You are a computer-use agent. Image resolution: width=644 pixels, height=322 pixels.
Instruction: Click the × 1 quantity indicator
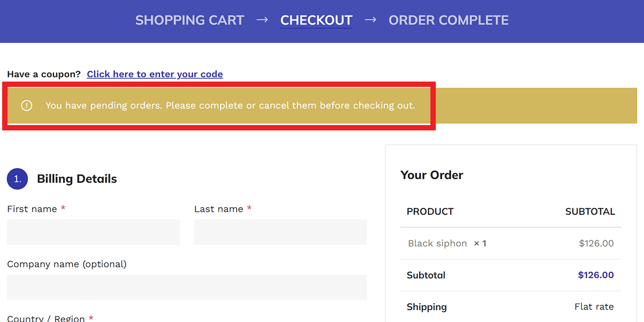[x=480, y=243]
